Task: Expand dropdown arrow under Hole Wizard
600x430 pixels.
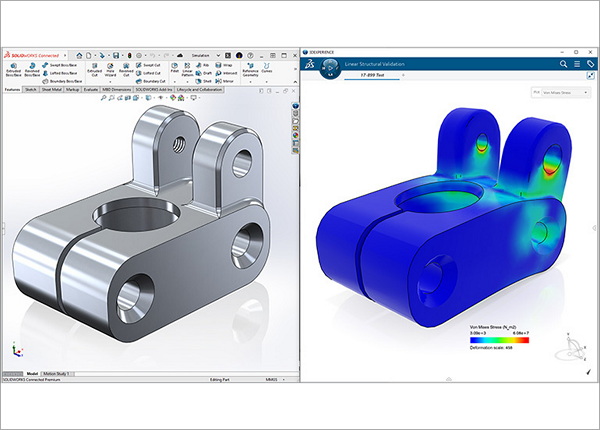Action: pyautogui.click(x=110, y=81)
